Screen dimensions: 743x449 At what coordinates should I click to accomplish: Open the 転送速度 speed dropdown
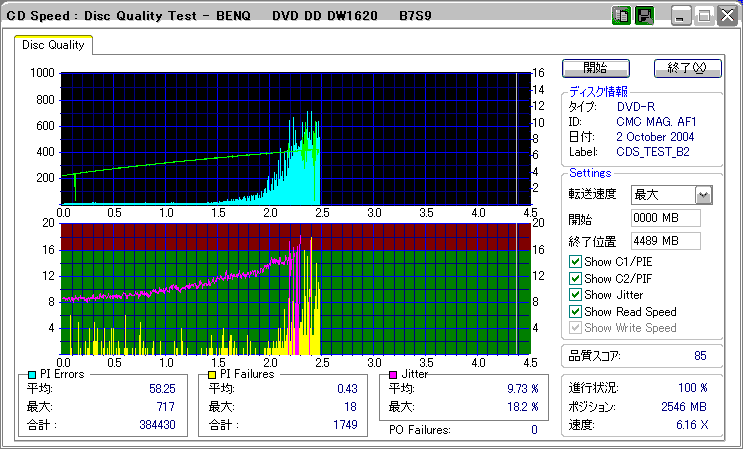703,195
